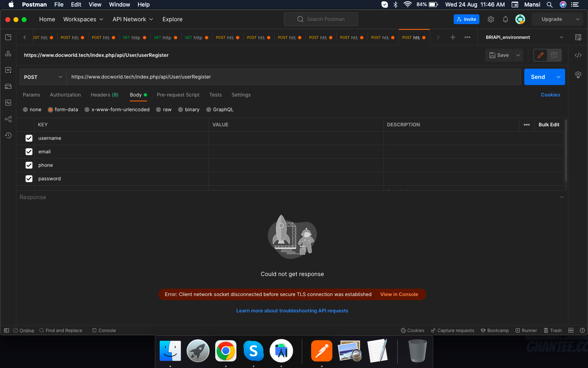Click the plus icon for new tab
The image size is (588, 368).
tap(452, 37)
